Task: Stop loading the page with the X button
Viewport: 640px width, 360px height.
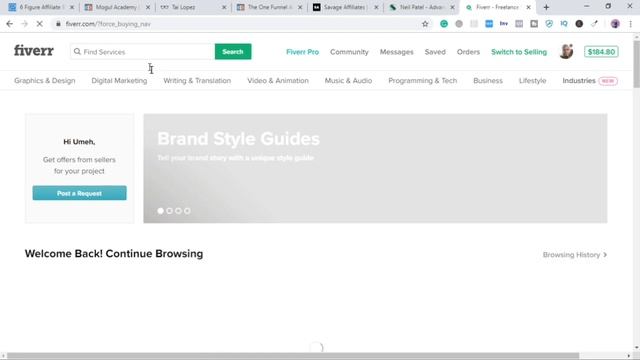Action: [40, 24]
